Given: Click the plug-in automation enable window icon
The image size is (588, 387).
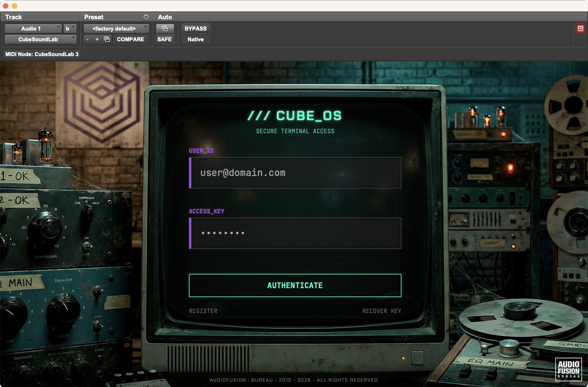Looking at the screenshot, I should pos(165,28).
